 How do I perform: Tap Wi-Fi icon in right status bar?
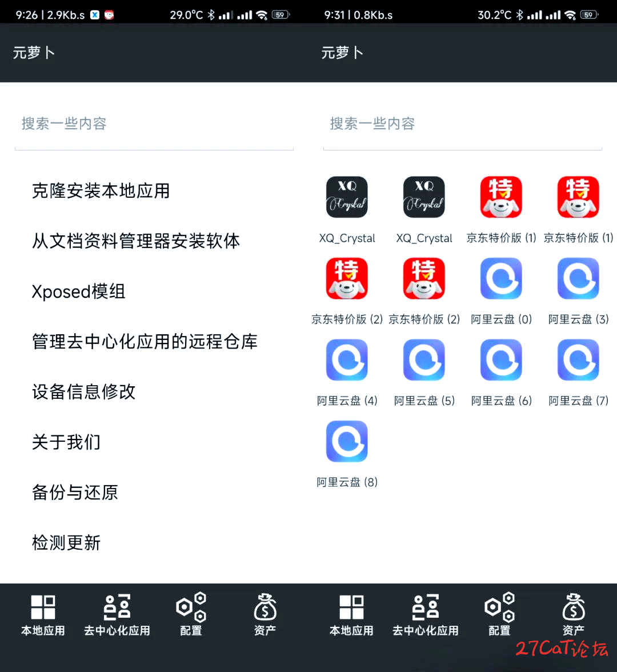(x=570, y=15)
